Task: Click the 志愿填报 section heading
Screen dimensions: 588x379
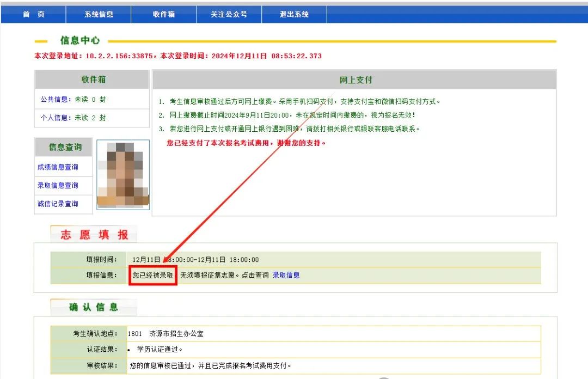Action: (x=94, y=235)
